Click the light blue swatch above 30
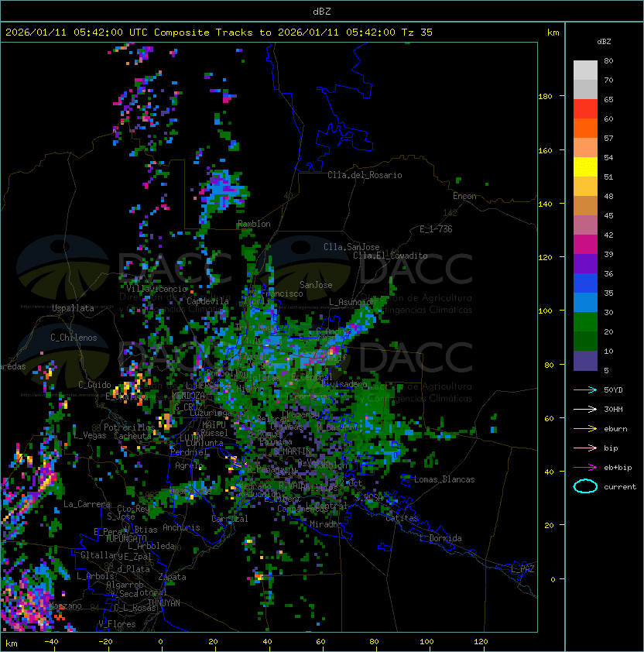The width and height of the screenshot is (644, 652). [x=585, y=302]
